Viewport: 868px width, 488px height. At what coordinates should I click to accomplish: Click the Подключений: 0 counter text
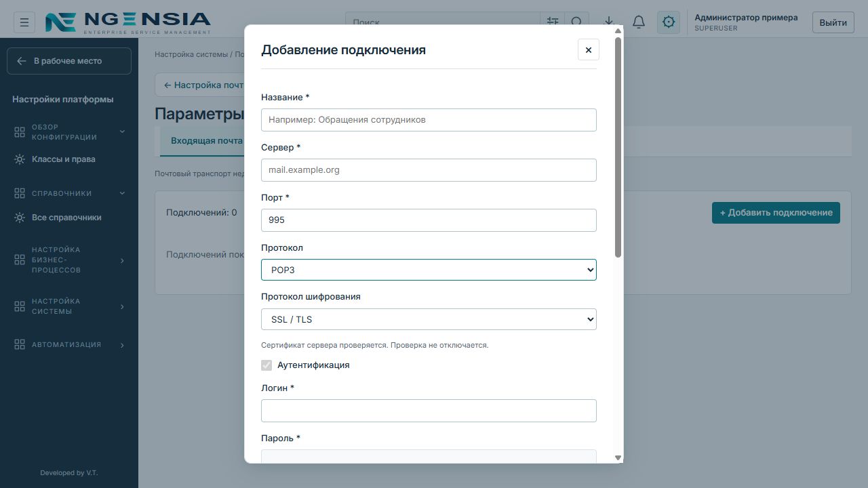click(201, 213)
